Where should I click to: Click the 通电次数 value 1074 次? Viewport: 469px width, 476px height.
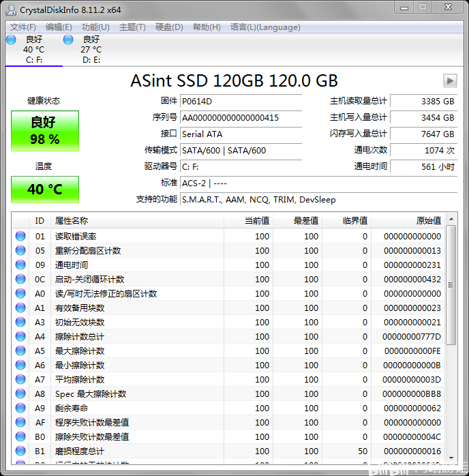click(x=424, y=151)
